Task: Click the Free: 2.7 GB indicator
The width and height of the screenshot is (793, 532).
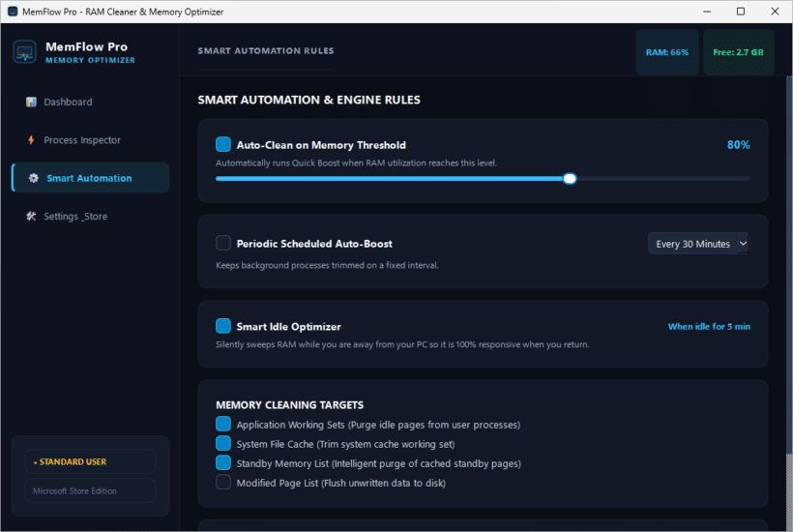Action: pos(739,52)
